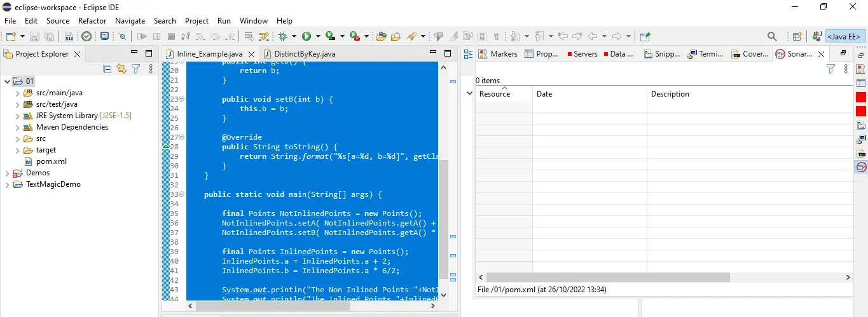
Task: Click the Open Type icon
Action: tap(382, 37)
